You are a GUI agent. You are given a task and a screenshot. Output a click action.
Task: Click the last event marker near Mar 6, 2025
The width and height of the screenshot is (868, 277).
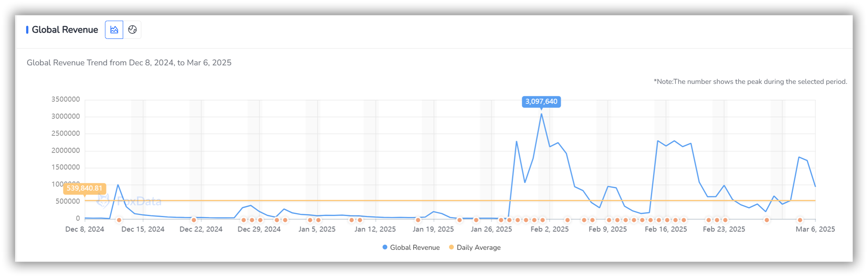coord(800,220)
